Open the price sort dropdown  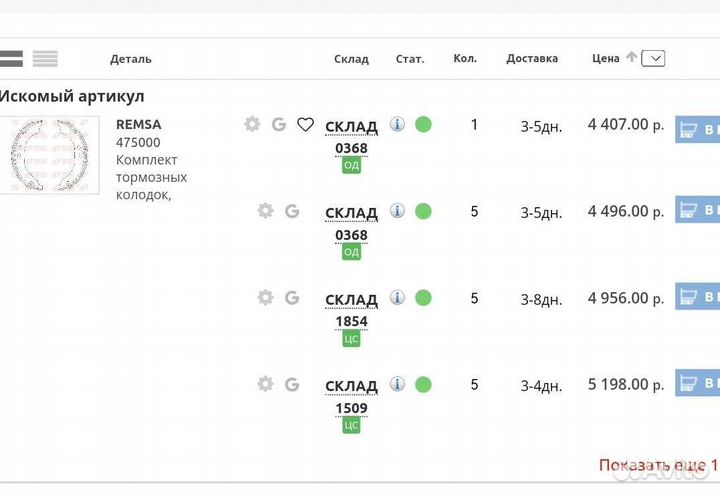click(653, 58)
